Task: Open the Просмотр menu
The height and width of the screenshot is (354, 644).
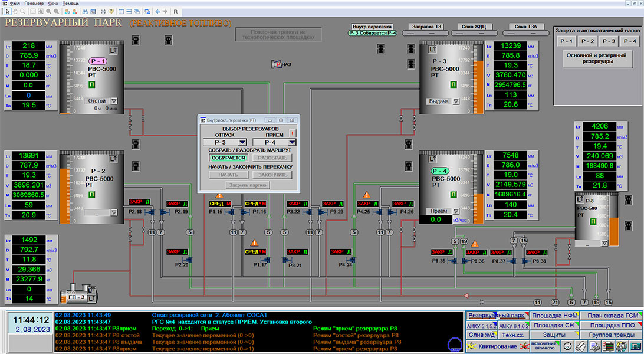Action: 34,4
